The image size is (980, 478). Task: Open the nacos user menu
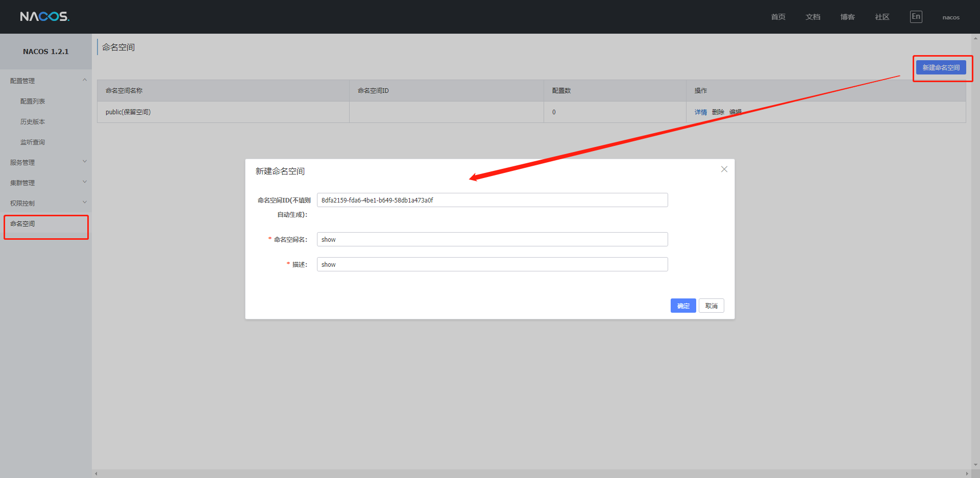(x=951, y=17)
